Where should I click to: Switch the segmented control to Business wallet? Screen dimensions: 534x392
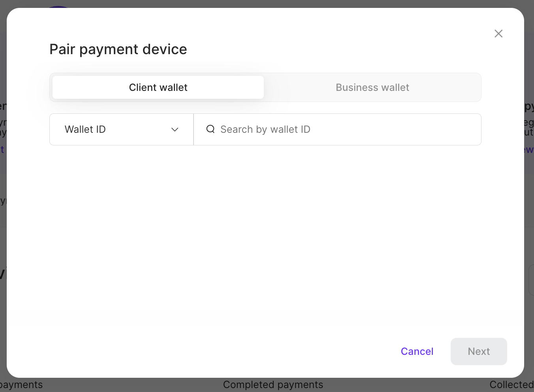pos(372,87)
